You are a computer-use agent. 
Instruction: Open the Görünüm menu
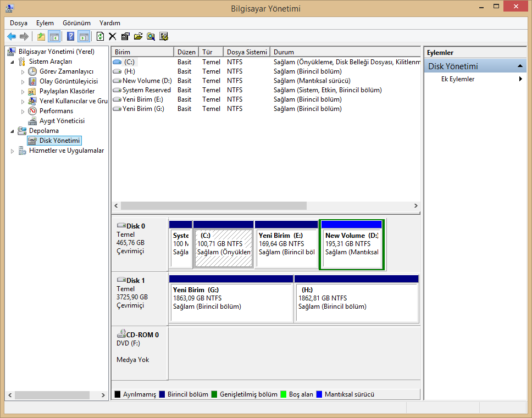tap(76, 23)
